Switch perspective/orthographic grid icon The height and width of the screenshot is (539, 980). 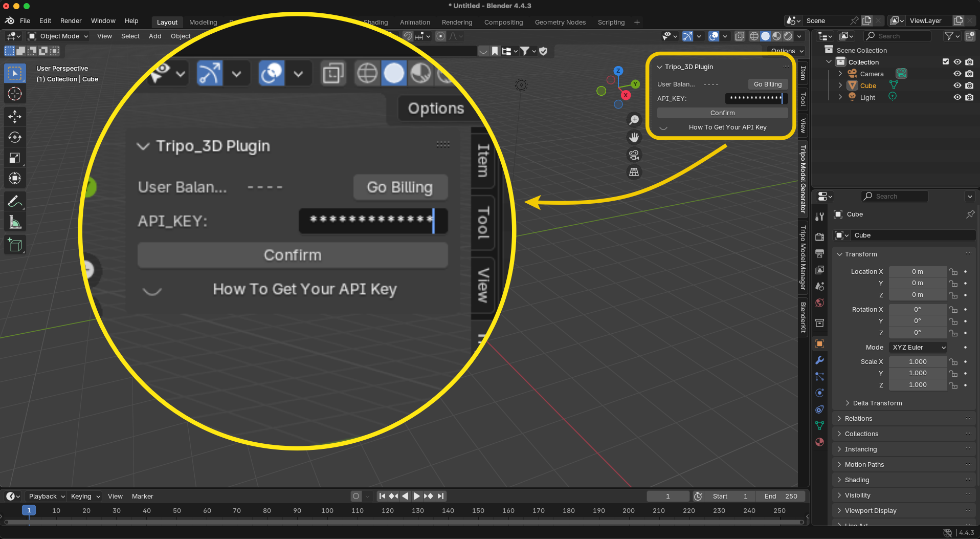[634, 172]
